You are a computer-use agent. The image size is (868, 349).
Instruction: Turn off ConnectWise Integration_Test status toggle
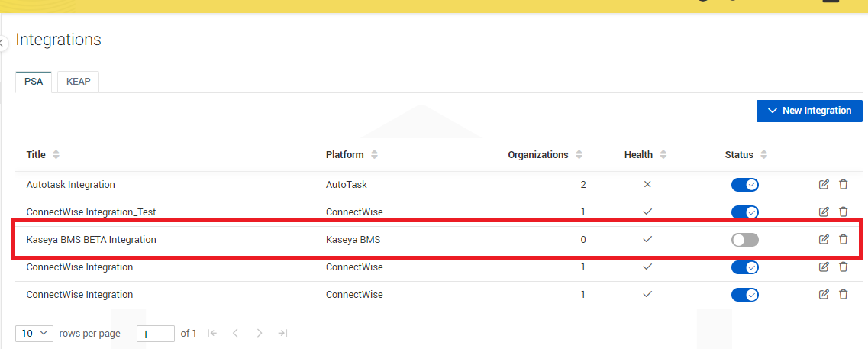(744, 212)
